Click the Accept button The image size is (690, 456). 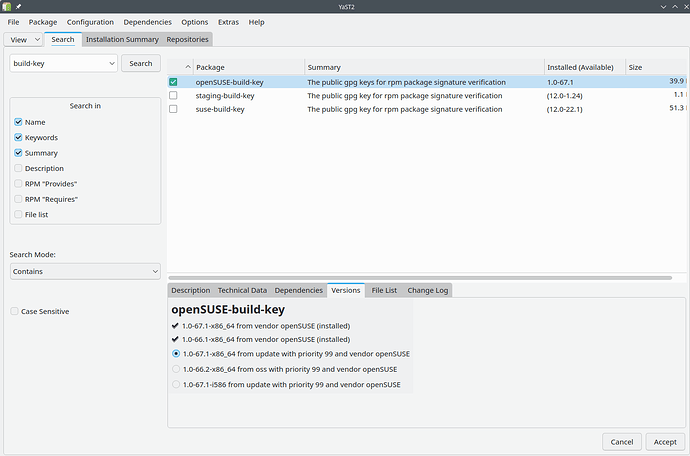pyautogui.click(x=665, y=441)
